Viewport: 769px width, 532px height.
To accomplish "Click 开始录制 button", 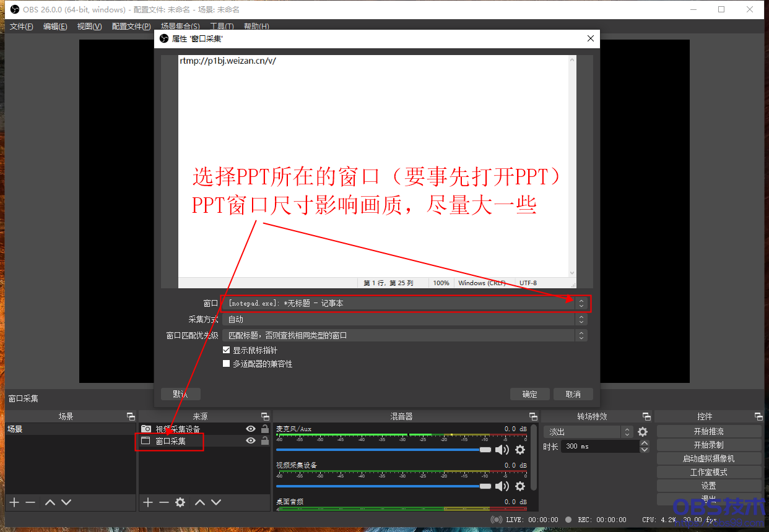I will tap(709, 445).
